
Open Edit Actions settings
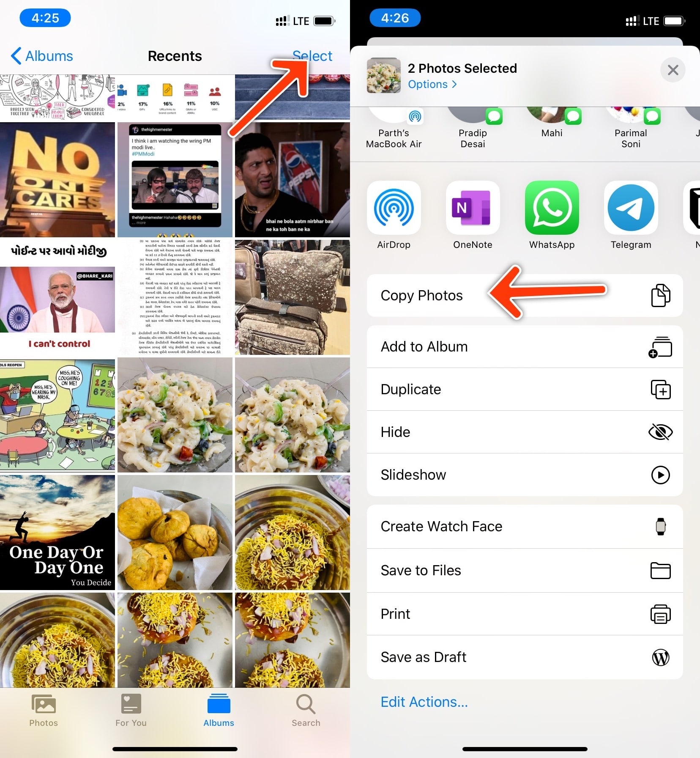[424, 702]
